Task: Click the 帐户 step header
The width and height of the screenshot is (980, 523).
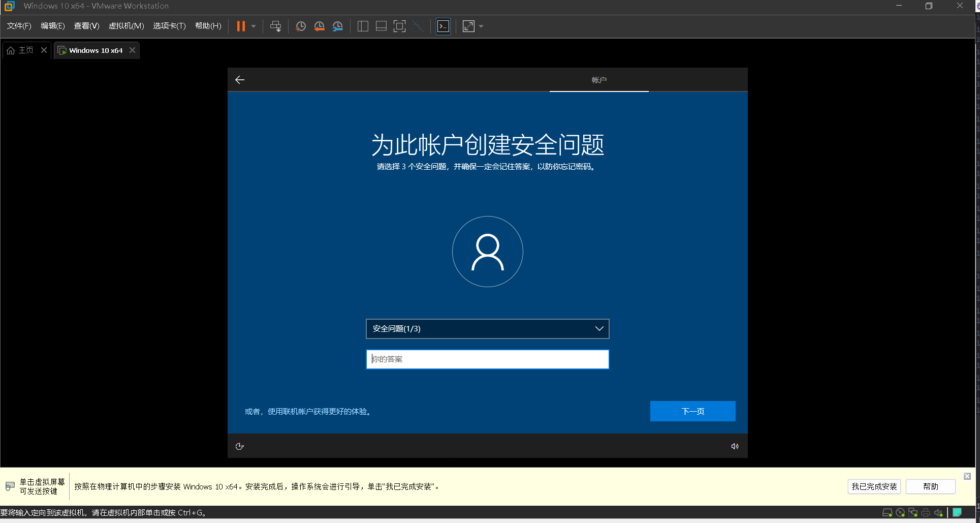Action: (599, 80)
